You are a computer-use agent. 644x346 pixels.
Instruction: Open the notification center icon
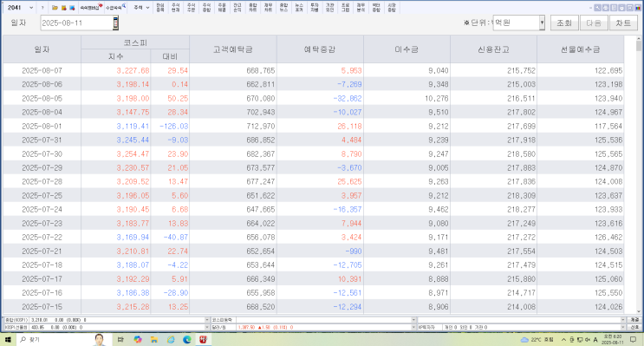click(634, 339)
